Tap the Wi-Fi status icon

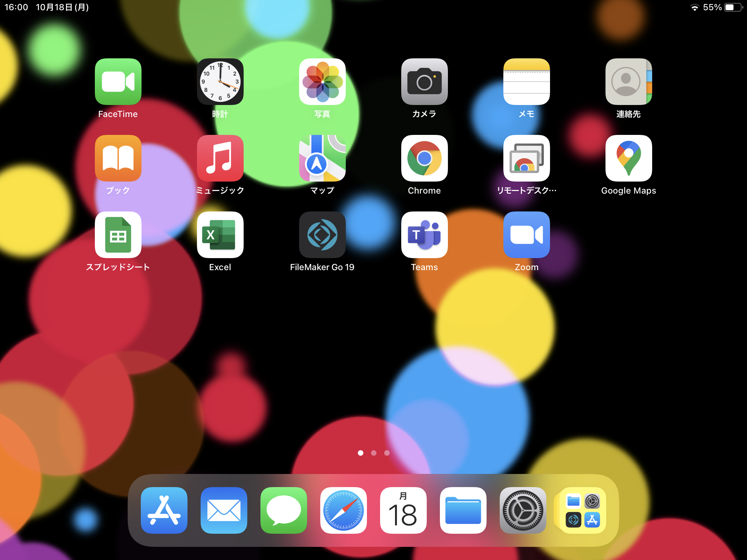pos(694,8)
